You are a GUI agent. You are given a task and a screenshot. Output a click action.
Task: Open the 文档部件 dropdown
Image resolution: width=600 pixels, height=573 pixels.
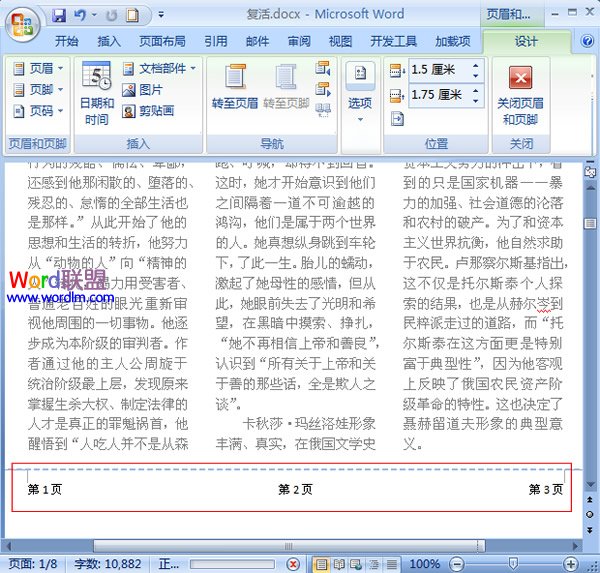coord(159,69)
